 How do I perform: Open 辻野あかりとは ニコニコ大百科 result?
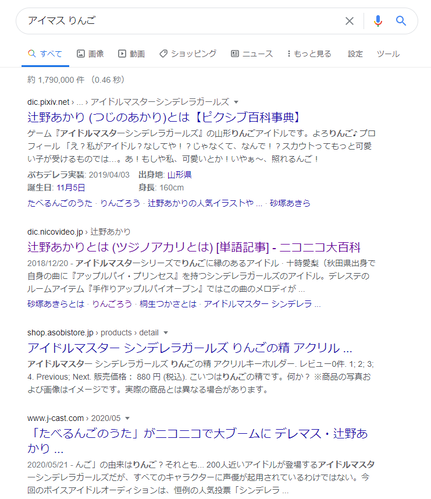(194, 247)
